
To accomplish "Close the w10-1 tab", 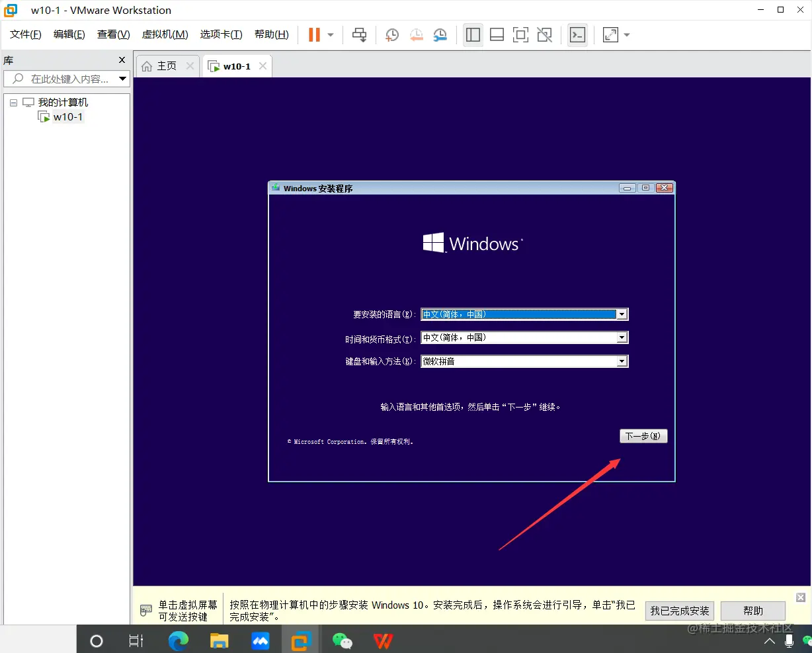I will [x=263, y=66].
